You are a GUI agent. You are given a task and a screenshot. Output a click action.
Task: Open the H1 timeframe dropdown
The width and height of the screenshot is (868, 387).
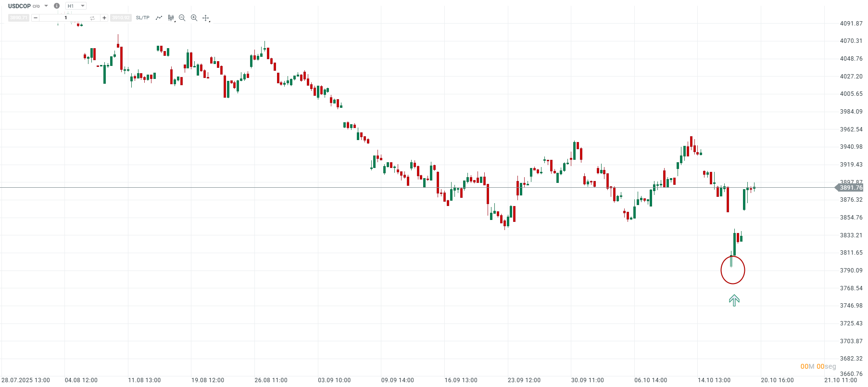pyautogui.click(x=76, y=6)
